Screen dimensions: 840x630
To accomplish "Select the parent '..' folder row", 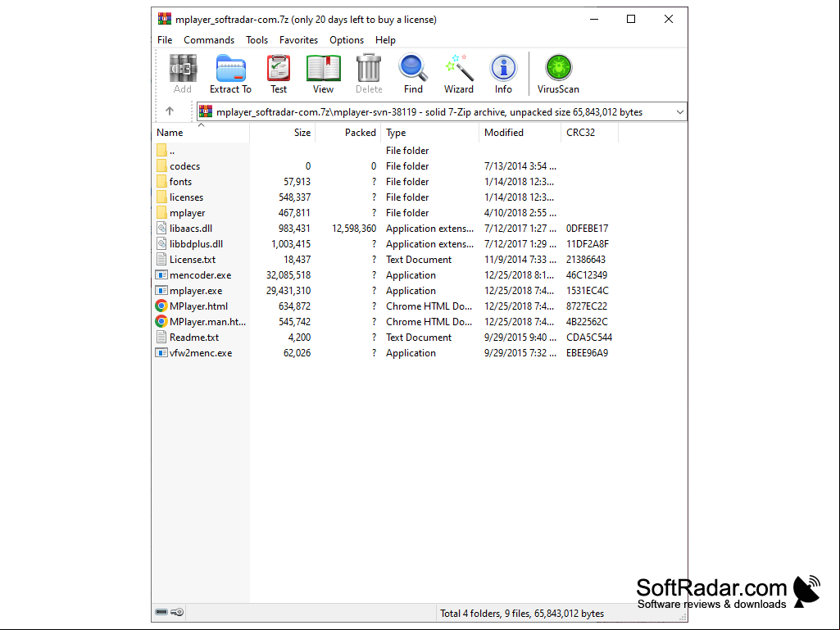I will pos(384,151).
